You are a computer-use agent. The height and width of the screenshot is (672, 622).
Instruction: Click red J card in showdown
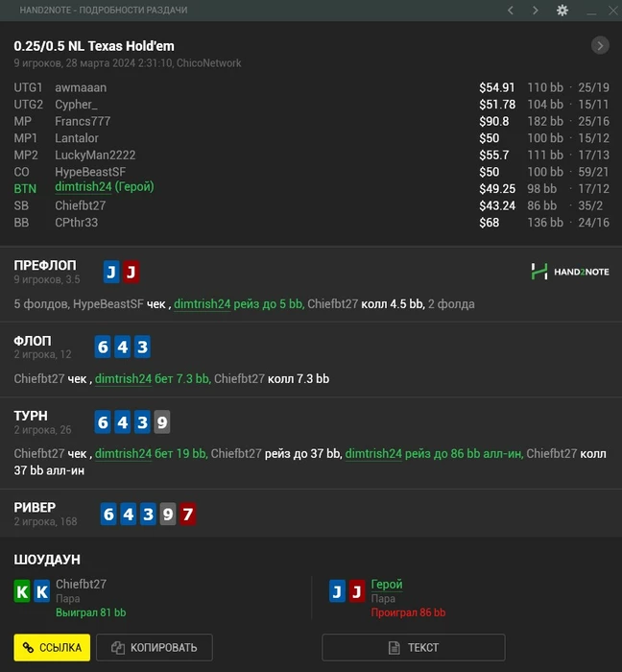357,591
